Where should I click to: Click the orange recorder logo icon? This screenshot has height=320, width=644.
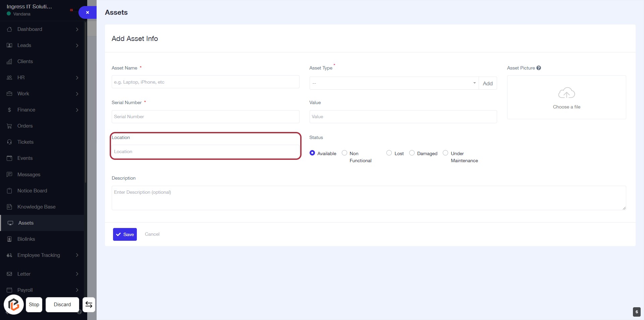(14, 305)
